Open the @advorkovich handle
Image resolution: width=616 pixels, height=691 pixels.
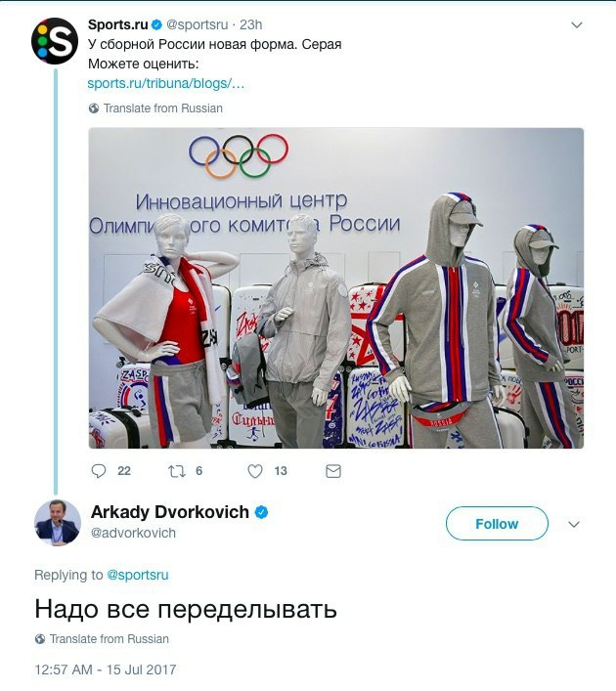pyautogui.click(x=133, y=534)
